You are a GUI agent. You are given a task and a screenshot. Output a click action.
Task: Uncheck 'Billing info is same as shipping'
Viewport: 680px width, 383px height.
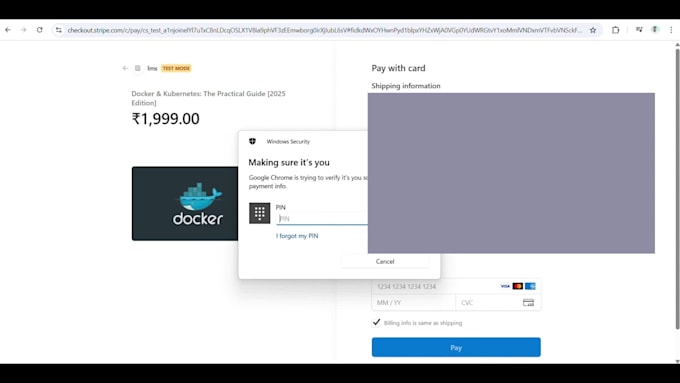click(376, 322)
